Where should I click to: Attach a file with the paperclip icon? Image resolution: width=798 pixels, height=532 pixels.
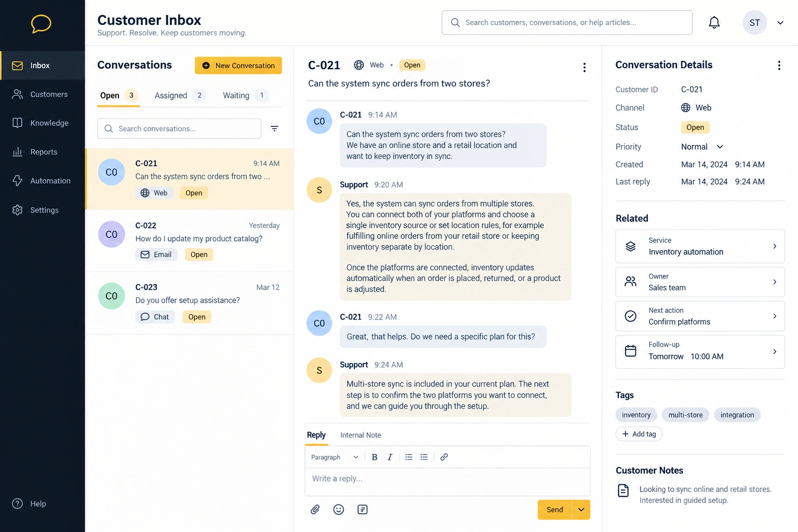pyautogui.click(x=315, y=510)
